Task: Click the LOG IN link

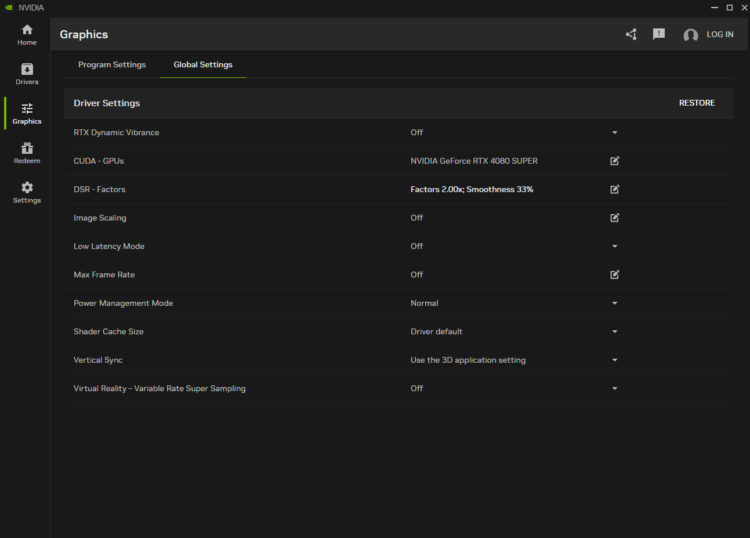Action: [720, 34]
